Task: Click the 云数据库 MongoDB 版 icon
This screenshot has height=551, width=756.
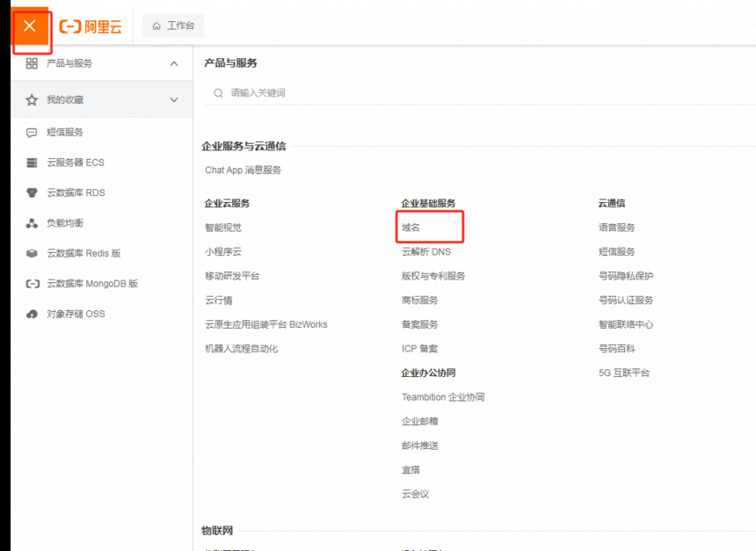Action: coord(33,284)
